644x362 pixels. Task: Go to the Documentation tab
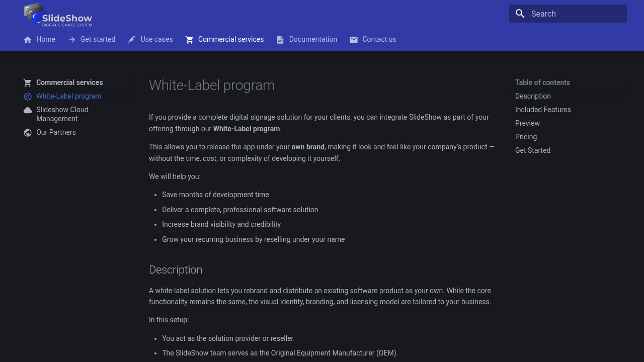307,39
